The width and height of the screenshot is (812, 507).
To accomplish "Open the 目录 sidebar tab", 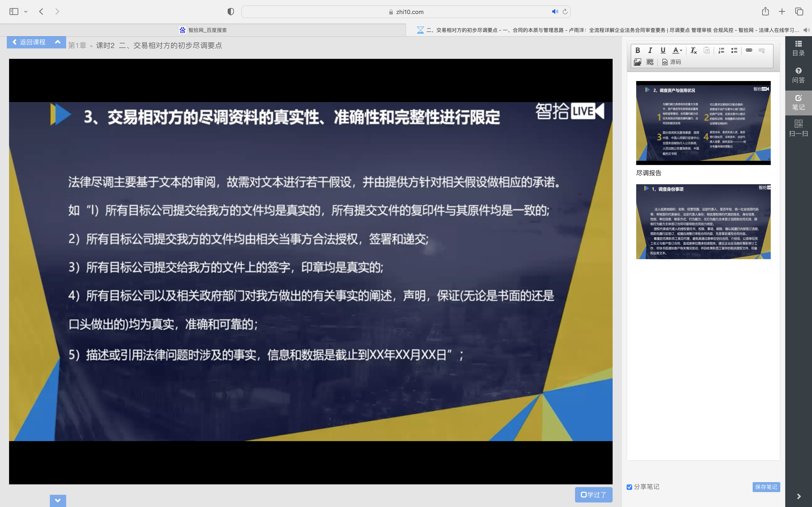I will click(x=798, y=48).
